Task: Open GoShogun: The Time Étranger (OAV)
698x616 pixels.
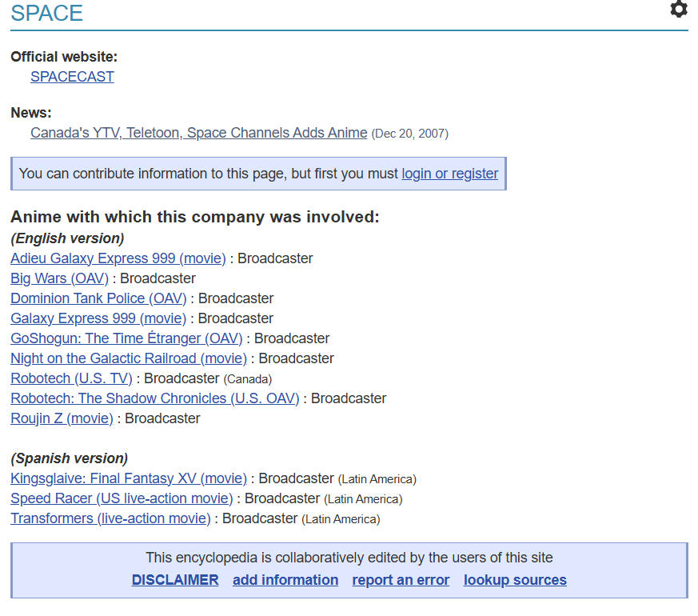Action: 126,338
